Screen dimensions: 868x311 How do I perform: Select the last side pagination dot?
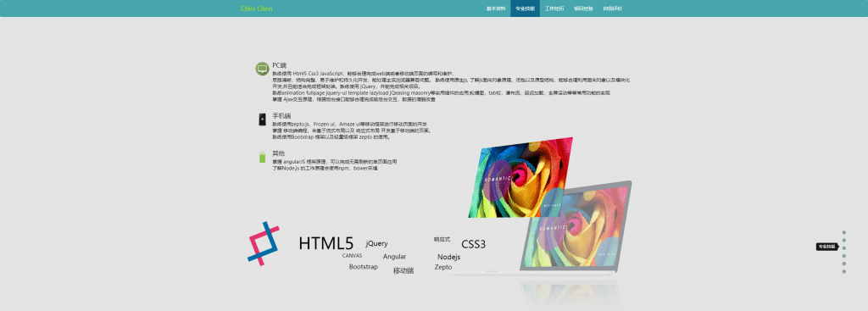coord(844,271)
